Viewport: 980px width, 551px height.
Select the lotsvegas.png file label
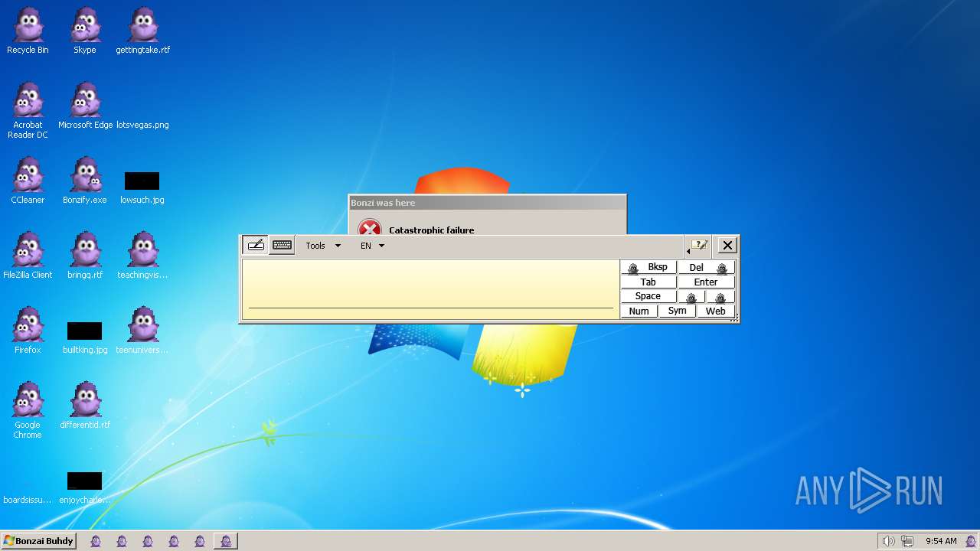click(142, 125)
